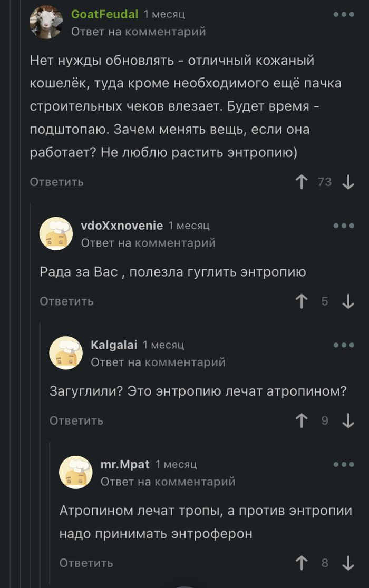Open three-dot menu on mr.Mpat's comment
The image size is (369, 588).
click(x=344, y=464)
